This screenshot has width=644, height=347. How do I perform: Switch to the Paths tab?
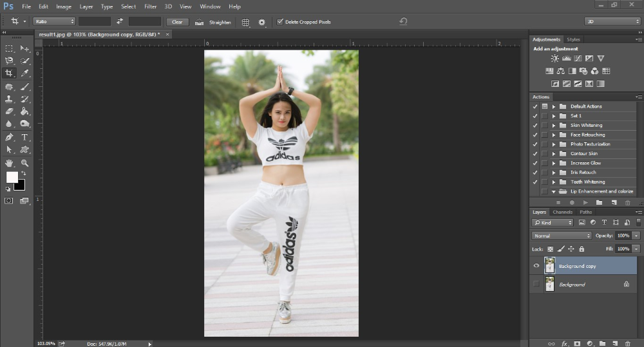[x=585, y=212]
